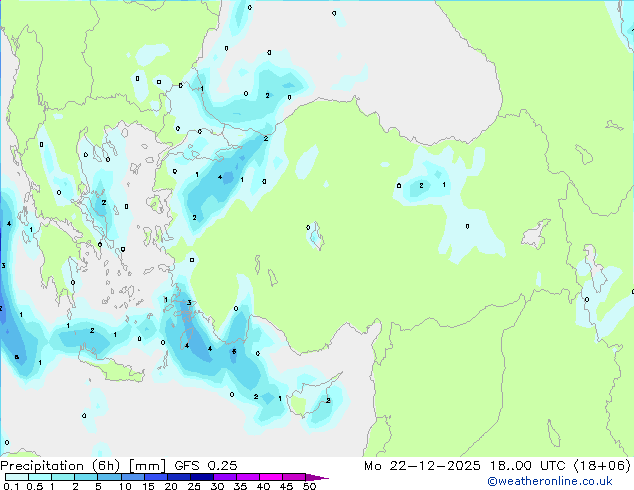Select the 5–10 mm legend color swatch
This screenshot has width=634, height=490.
tap(109, 477)
